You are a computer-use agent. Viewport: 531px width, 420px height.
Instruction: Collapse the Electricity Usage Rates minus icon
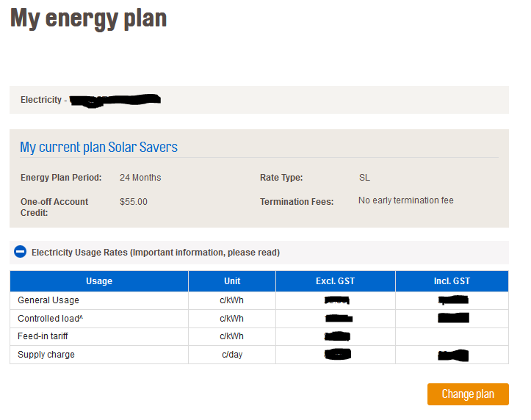click(x=20, y=252)
